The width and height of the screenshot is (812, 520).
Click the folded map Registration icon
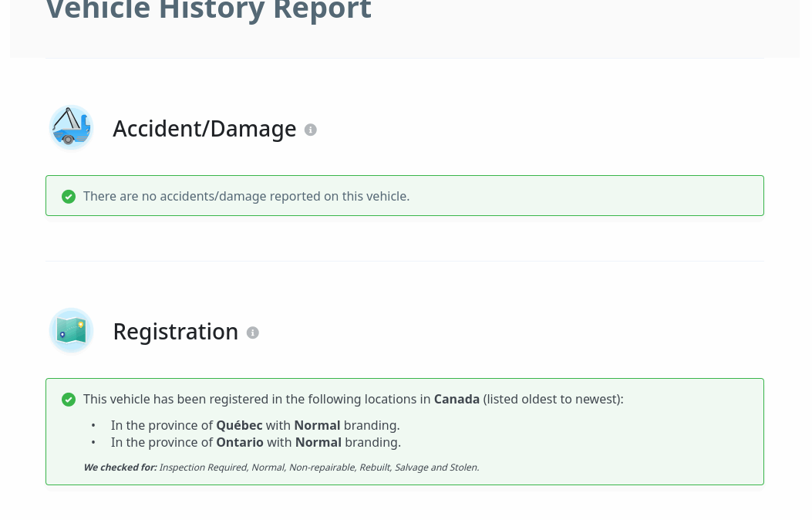72,330
